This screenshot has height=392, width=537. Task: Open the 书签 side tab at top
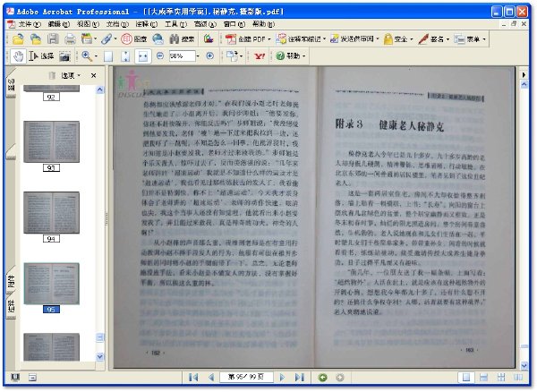tap(12, 85)
